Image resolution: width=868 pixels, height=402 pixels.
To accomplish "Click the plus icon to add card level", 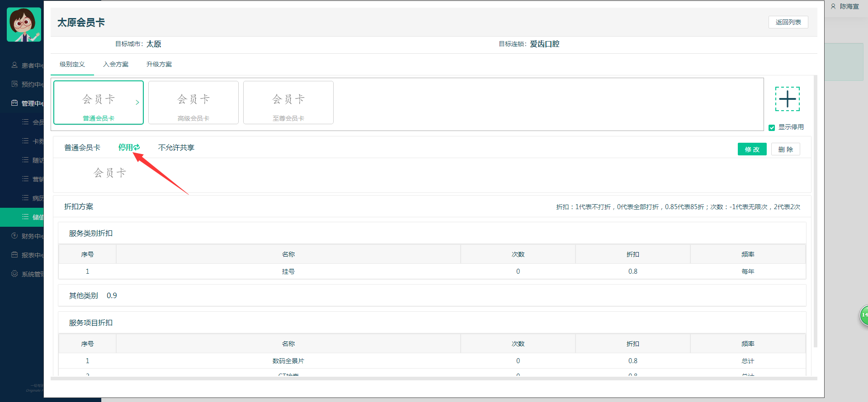I will tap(787, 99).
